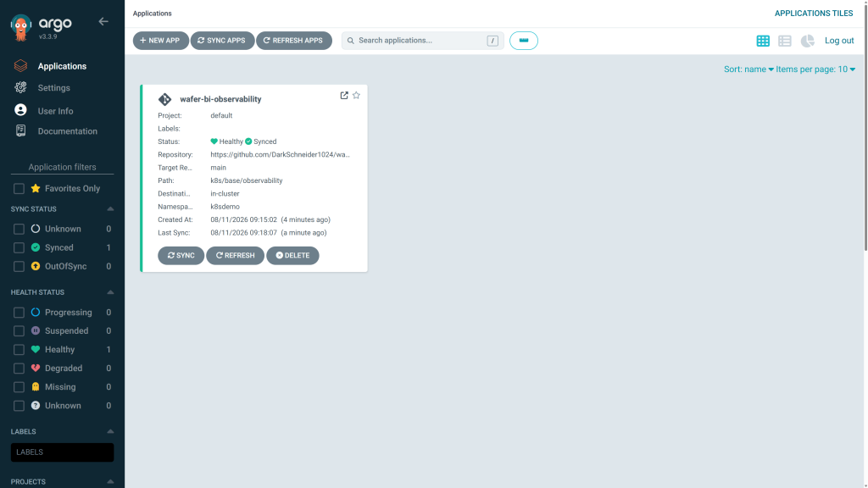Click the rounded status bar toggle button
The height and width of the screenshot is (488, 868).
(524, 41)
